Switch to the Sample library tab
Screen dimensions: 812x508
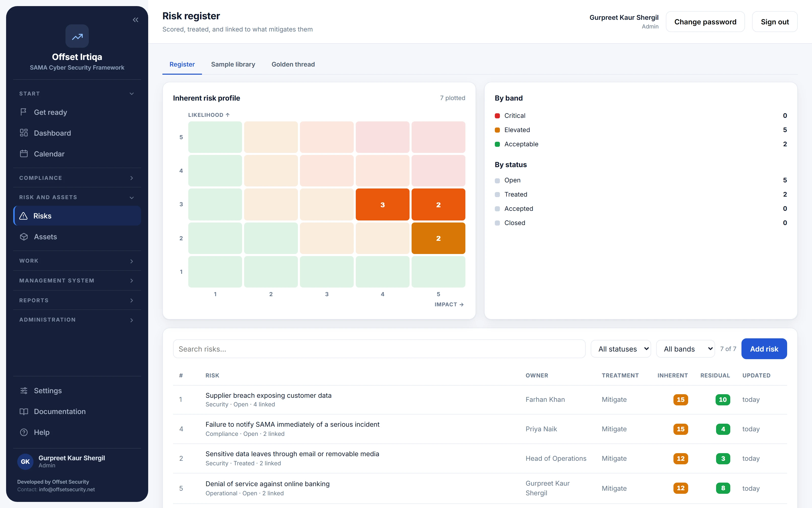[x=233, y=64]
